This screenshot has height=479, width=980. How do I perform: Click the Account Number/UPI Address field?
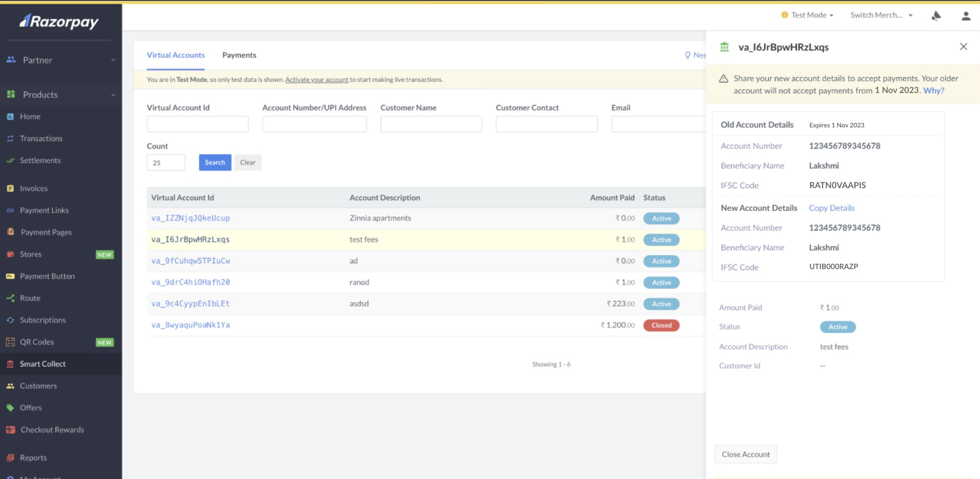(314, 124)
